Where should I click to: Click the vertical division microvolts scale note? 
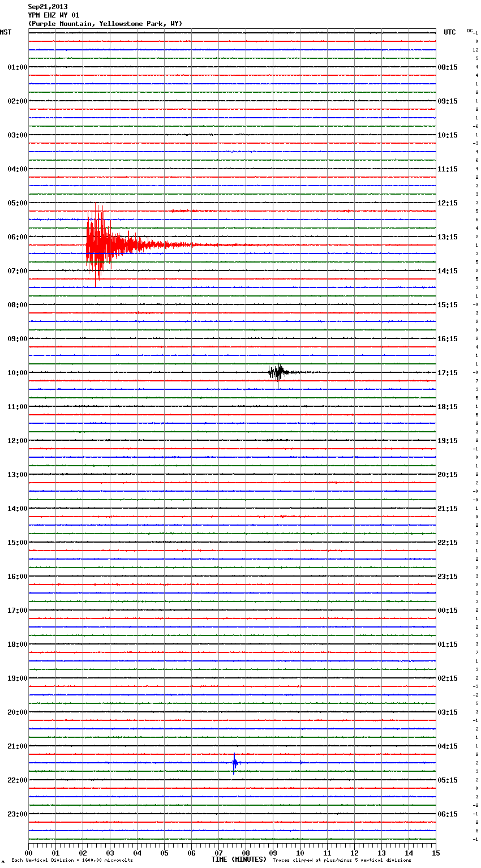[x=72, y=861]
